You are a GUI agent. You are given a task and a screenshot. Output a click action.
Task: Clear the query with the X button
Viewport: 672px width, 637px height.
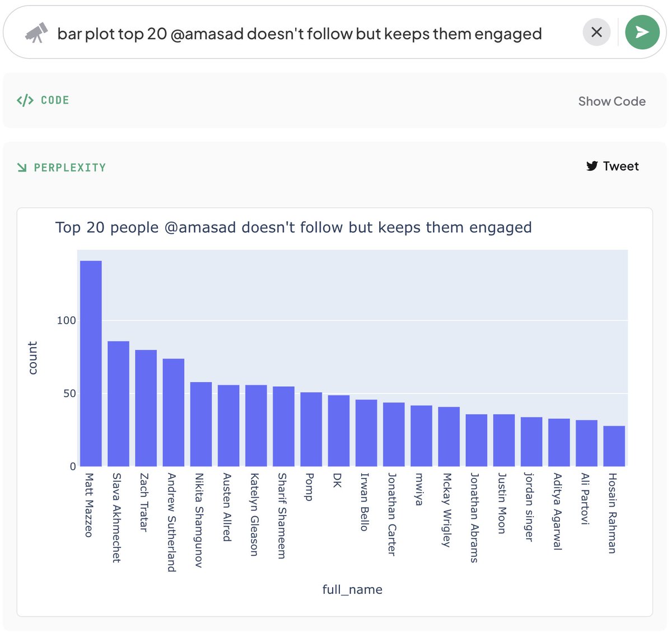coord(596,32)
